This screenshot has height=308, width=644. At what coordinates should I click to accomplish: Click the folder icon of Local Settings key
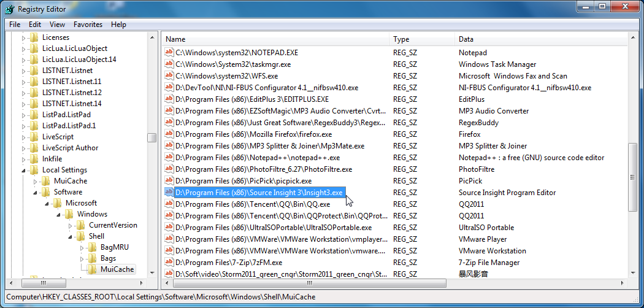click(x=34, y=170)
